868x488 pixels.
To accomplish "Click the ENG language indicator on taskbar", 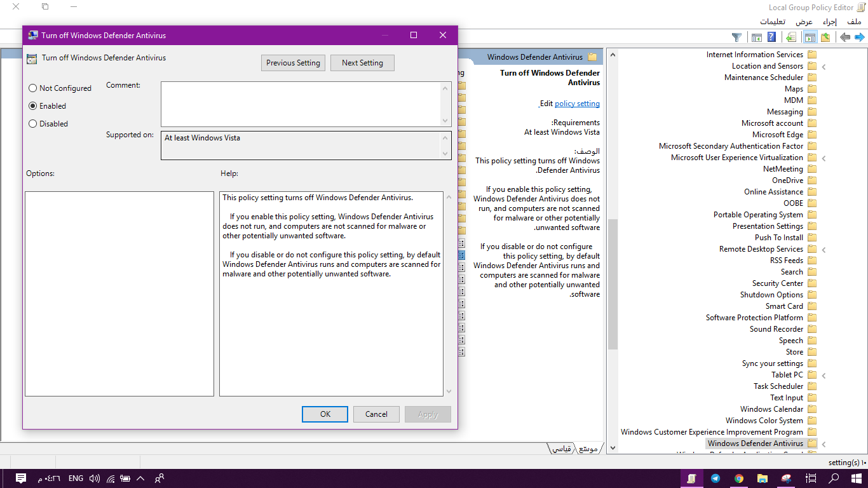I will 76,478.
